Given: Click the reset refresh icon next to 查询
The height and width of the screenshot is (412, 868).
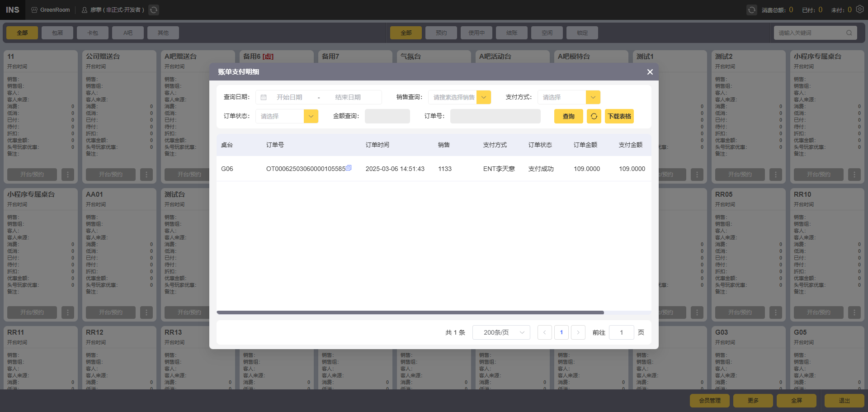Looking at the screenshot, I should click(594, 116).
